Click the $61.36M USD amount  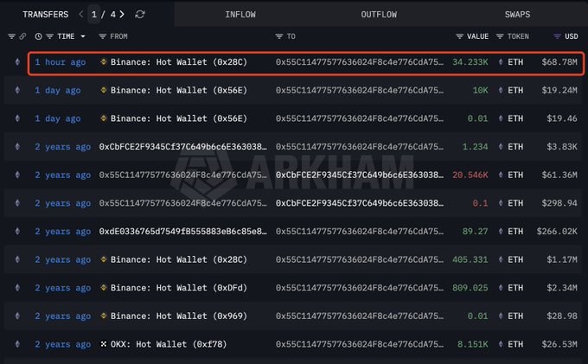click(x=559, y=175)
